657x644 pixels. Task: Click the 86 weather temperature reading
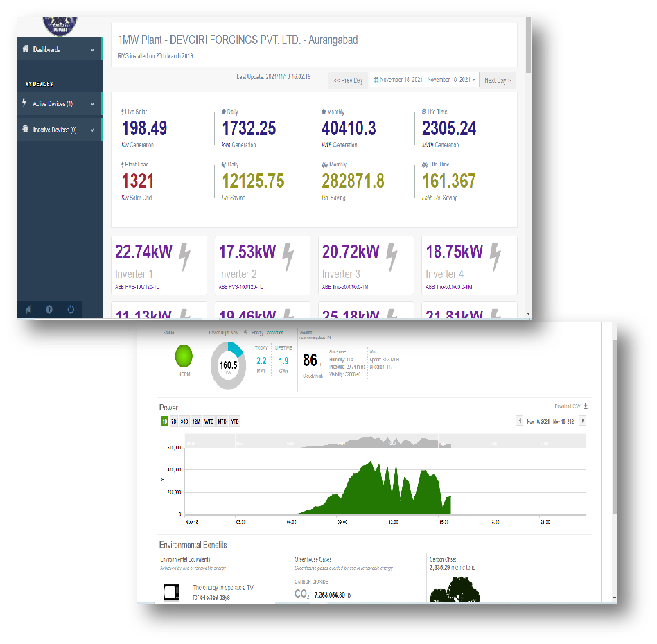point(310,360)
